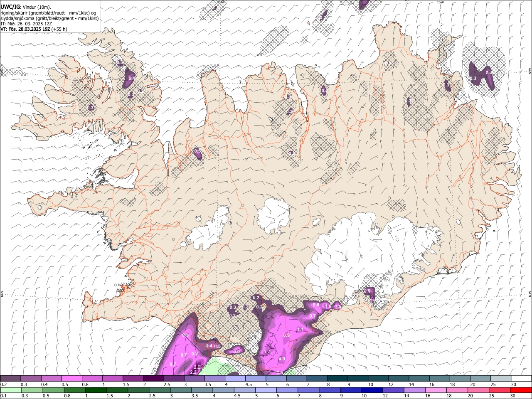Click the '(+55 h)' forecast offset
The height and width of the screenshot is (399, 532).
pyautogui.click(x=59, y=29)
